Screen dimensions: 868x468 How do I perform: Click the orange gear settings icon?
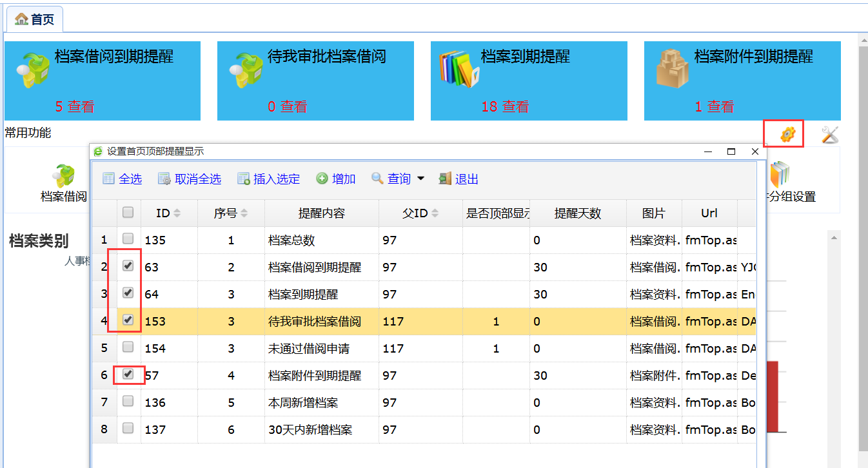[787, 135]
